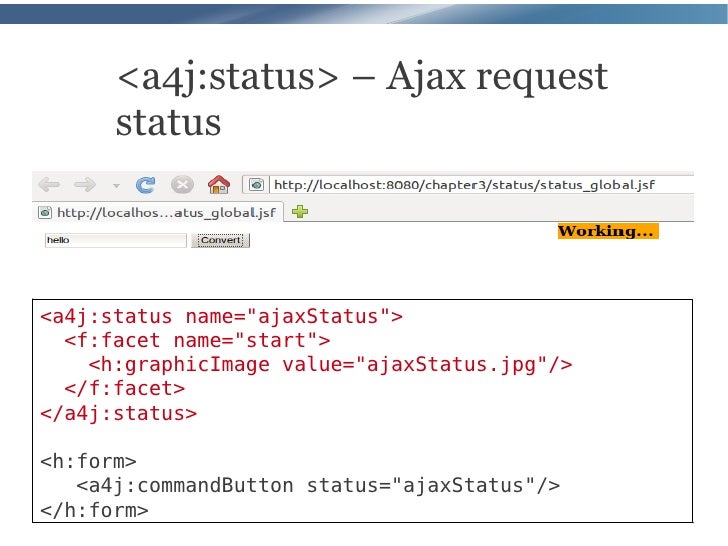Click the browser back arrow
This screenshot has height=546, width=728.
[x=49, y=185]
